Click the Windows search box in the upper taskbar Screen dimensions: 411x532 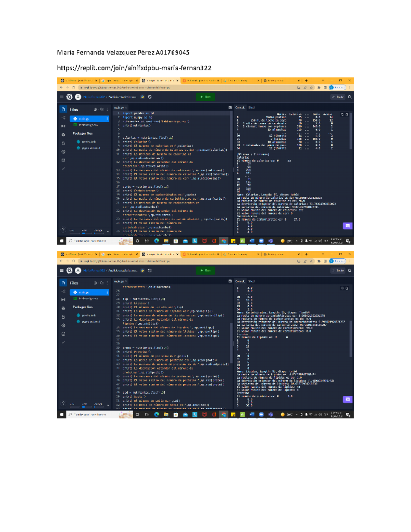coord(99,241)
